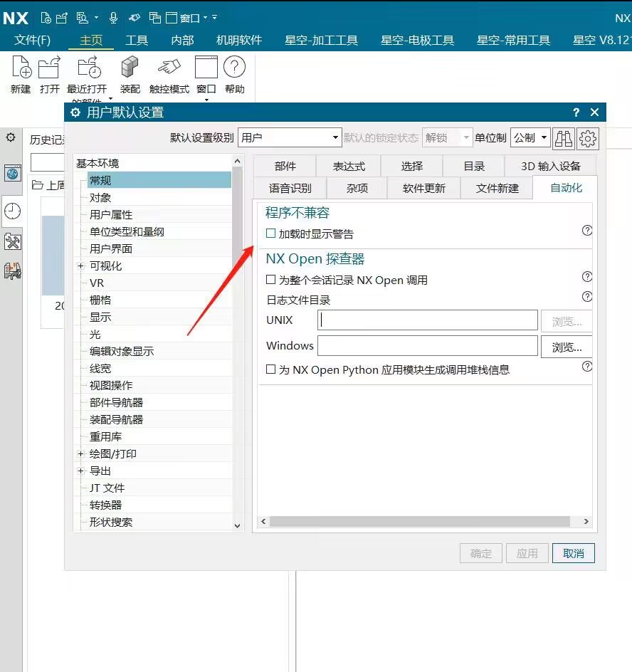Image resolution: width=632 pixels, height=672 pixels.
Task: Open Help (帮助) question mark icon
Action: click(x=234, y=68)
